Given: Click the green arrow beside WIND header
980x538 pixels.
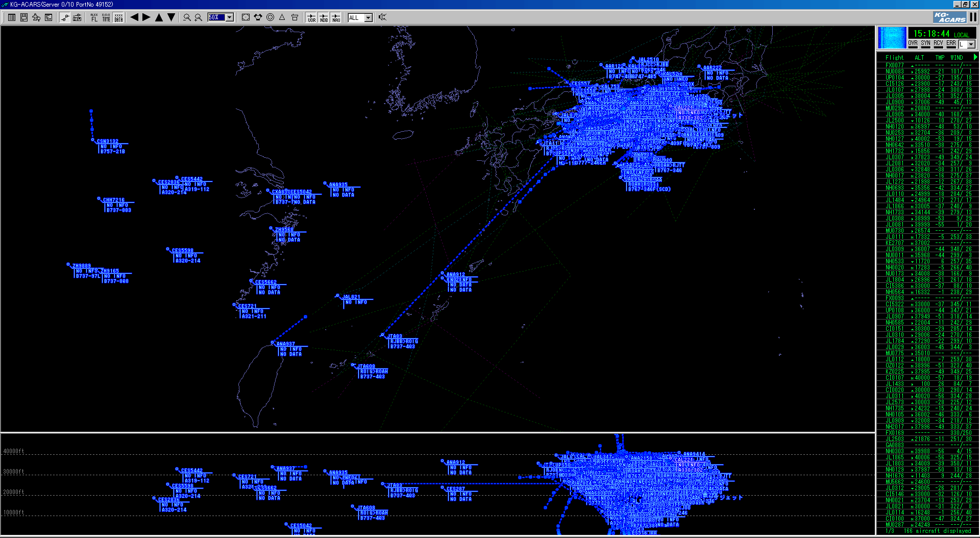Looking at the screenshot, I should pyautogui.click(x=975, y=57).
